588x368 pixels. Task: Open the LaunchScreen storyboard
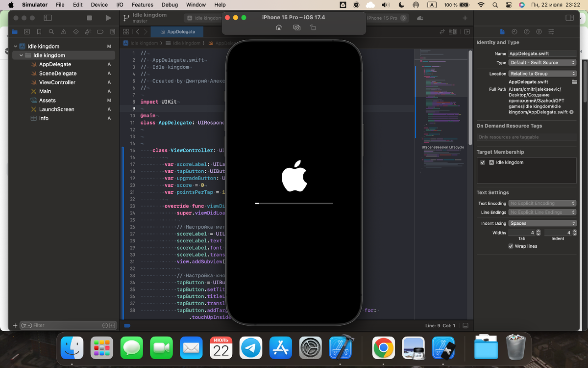click(x=57, y=109)
